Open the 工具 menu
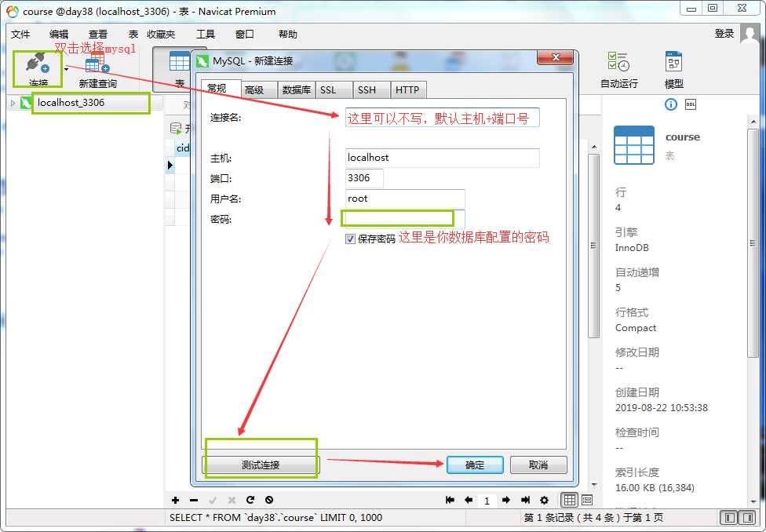Image resolution: width=766 pixels, height=532 pixels. pos(205,35)
